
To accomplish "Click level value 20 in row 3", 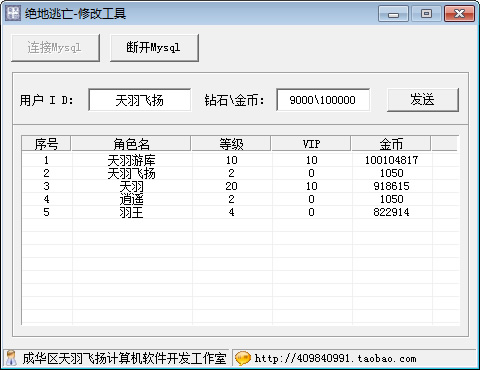I will 231,186.
